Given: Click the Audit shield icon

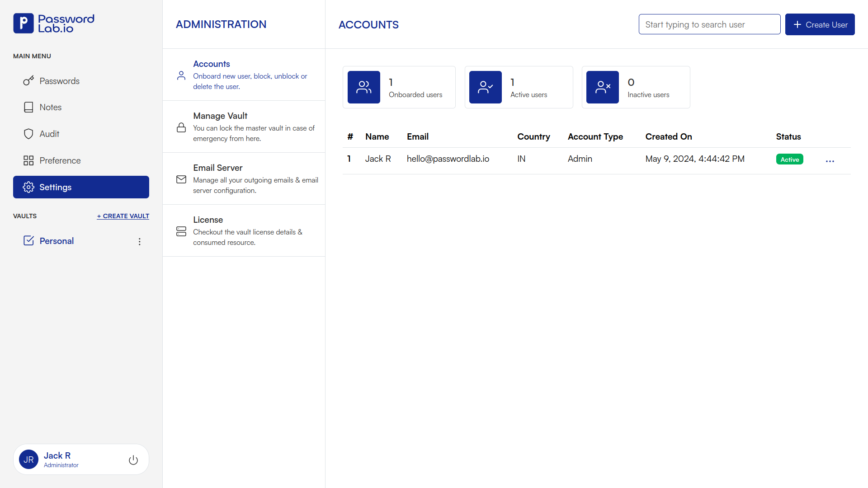Looking at the screenshot, I should (28, 134).
